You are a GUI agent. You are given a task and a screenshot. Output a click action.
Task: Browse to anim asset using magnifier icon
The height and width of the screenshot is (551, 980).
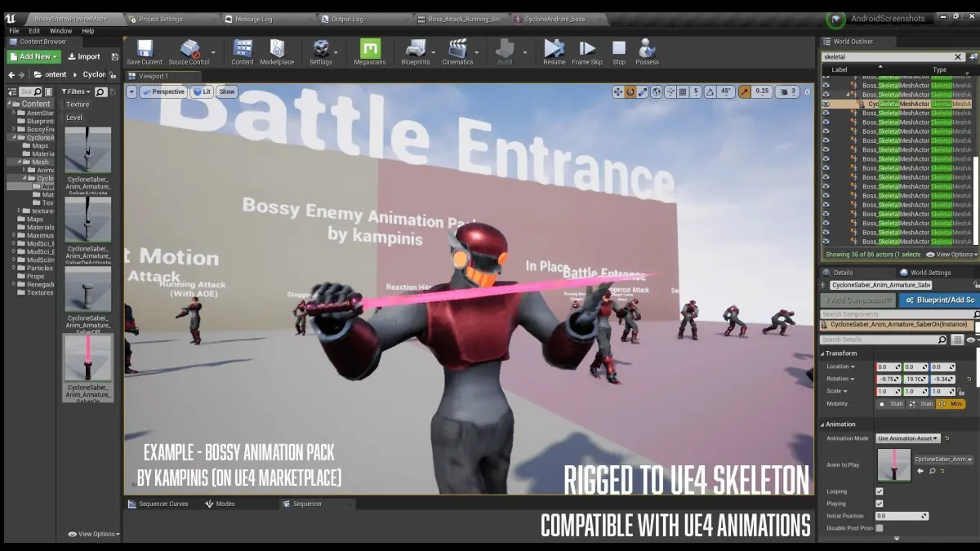click(932, 471)
